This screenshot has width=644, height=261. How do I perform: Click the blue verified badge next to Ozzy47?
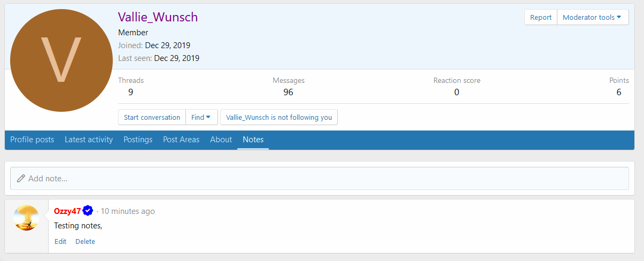click(88, 211)
